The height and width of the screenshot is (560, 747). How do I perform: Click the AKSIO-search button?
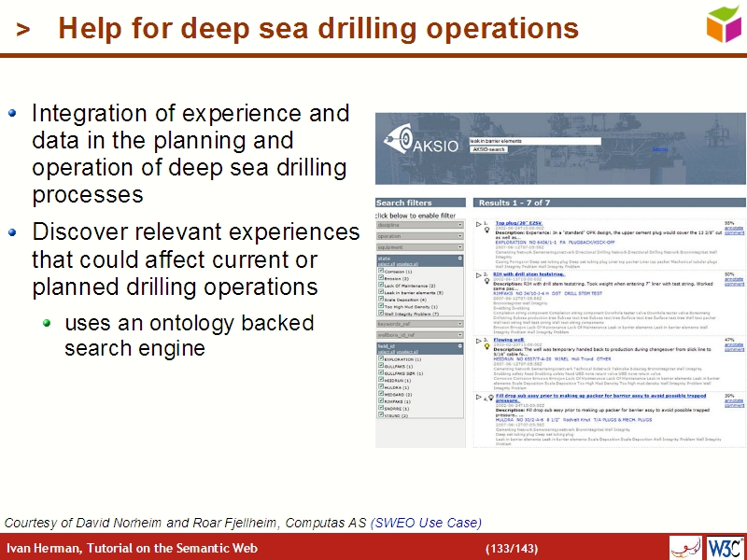(487, 150)
